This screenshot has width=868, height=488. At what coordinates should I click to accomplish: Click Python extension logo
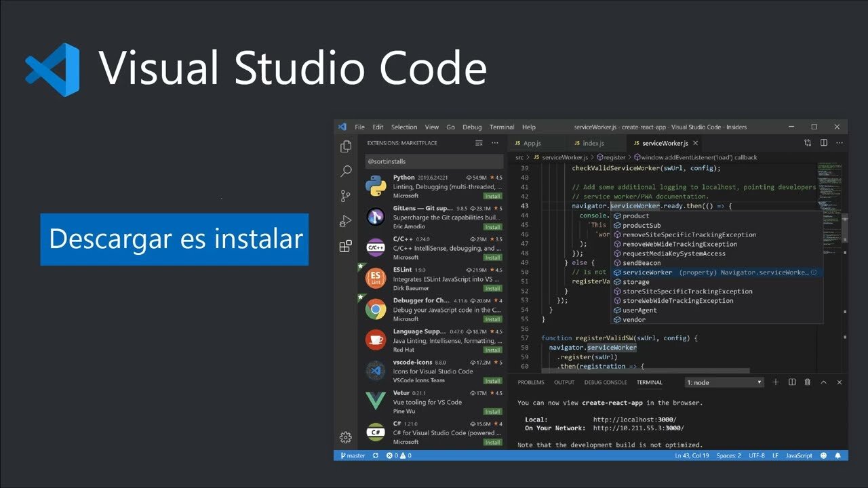(376, 186)
